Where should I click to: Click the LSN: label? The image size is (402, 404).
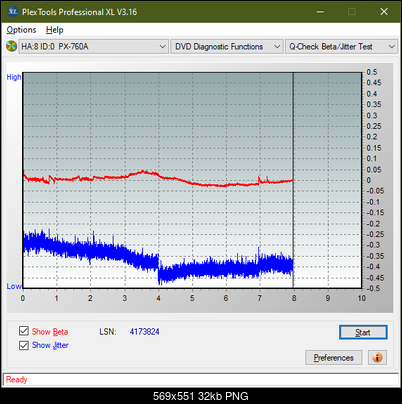pos(108,332)
